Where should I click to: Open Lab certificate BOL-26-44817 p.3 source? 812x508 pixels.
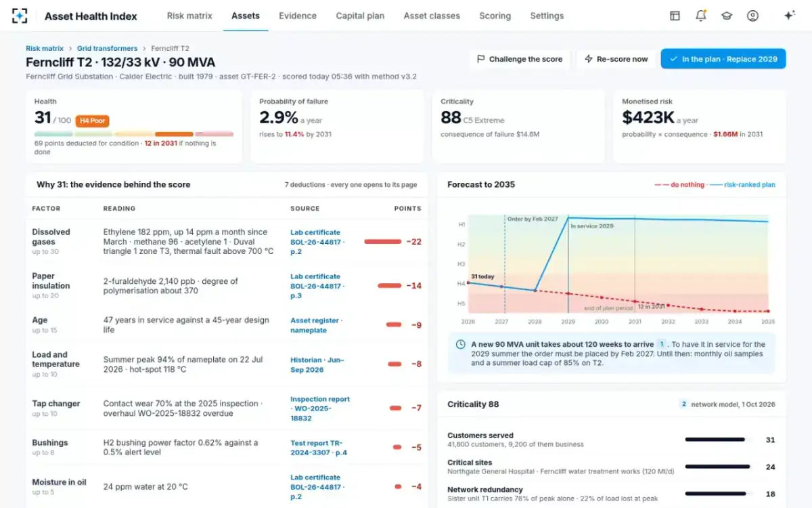(318, 286)
